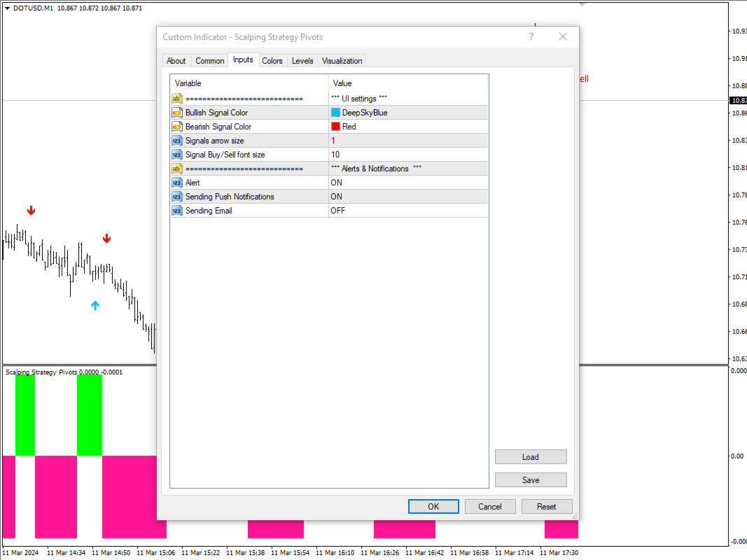Screen dimensions: 747x560
Task: Select the Signals arrow size value field
Action: pyautogui.click(x=408, y=141)
